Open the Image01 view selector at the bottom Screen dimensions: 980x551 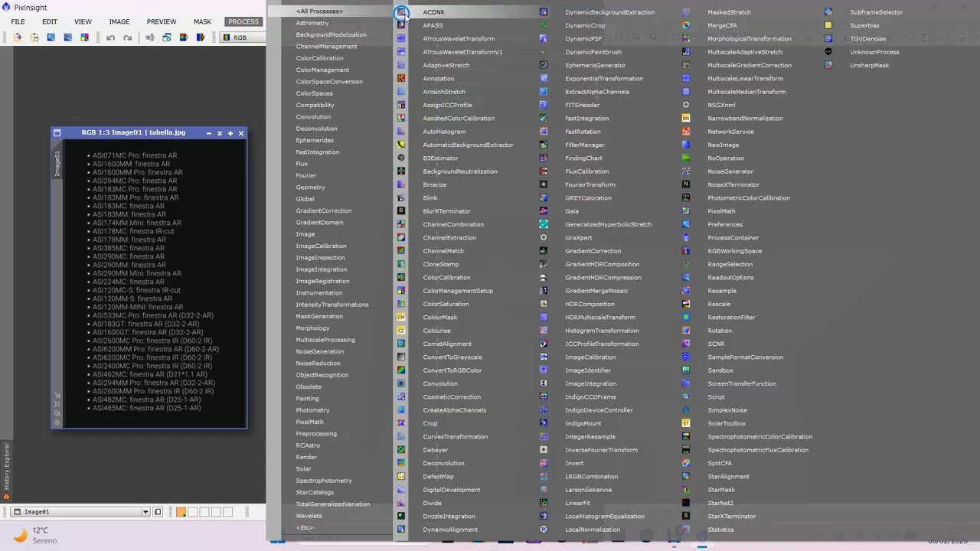[x=82, y=512]
